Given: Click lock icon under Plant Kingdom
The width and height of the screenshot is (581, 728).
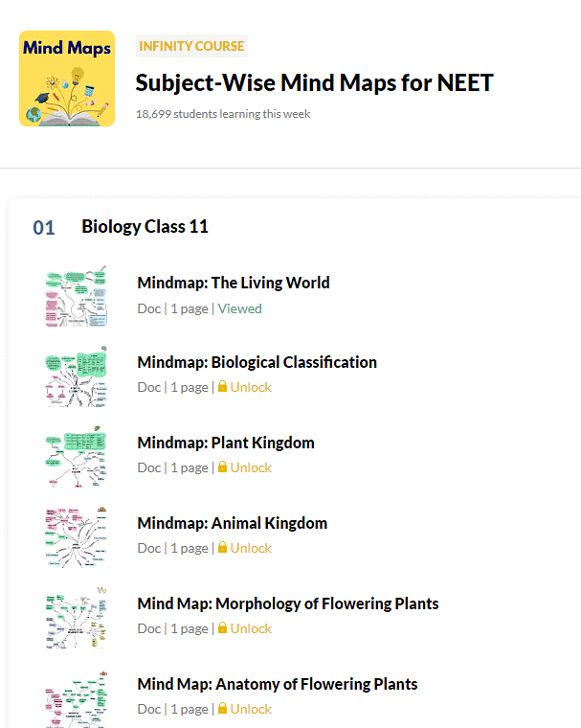Looking at the screenshot, I should click(222, 467).
